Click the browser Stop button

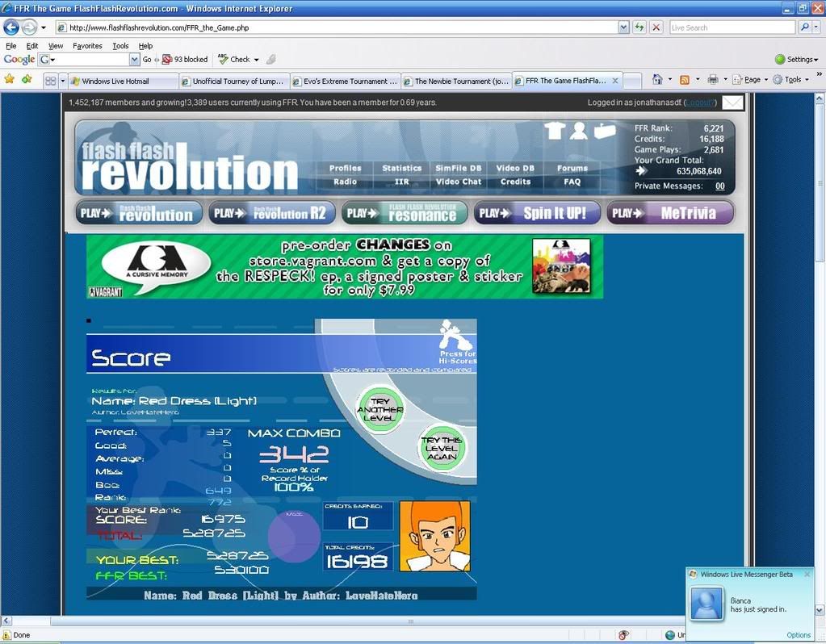click(x=656, y=27)
